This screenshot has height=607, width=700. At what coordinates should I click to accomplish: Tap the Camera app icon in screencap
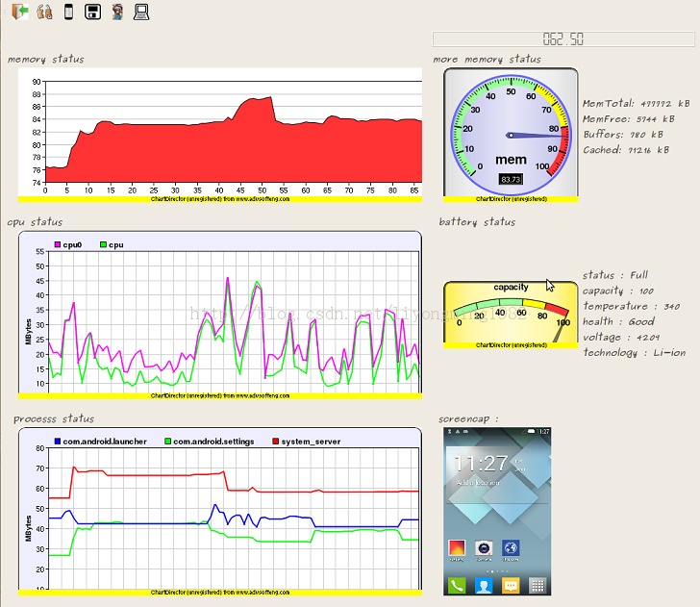pyautogui.click(x=484, y=548)
